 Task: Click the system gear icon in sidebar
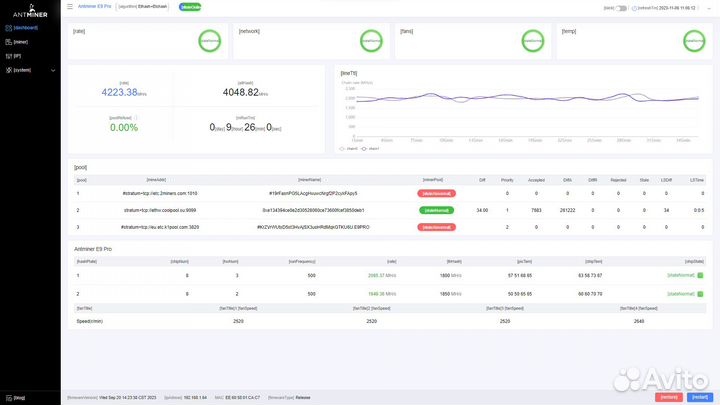[9, 70]
